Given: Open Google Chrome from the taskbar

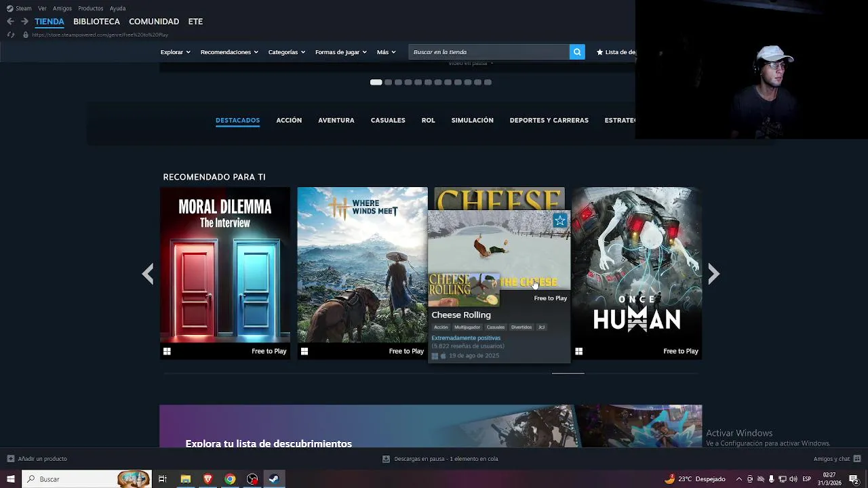Looking at the screenshot, I should pyautogui.click(x=230, y=479).
